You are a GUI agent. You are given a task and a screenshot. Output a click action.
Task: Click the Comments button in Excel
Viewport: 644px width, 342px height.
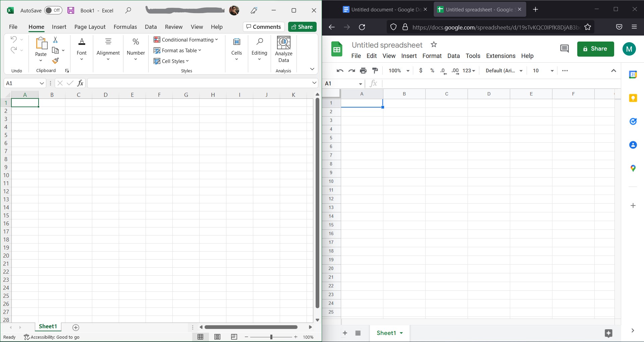[x=264, y=27]
